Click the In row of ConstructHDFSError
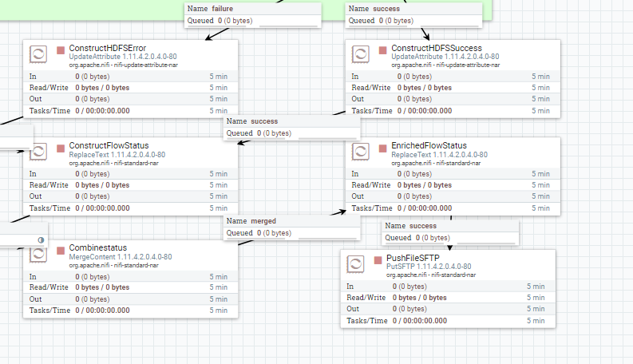Image resolution: width=633 pixels, height=364 pixels. click(130, 77)
